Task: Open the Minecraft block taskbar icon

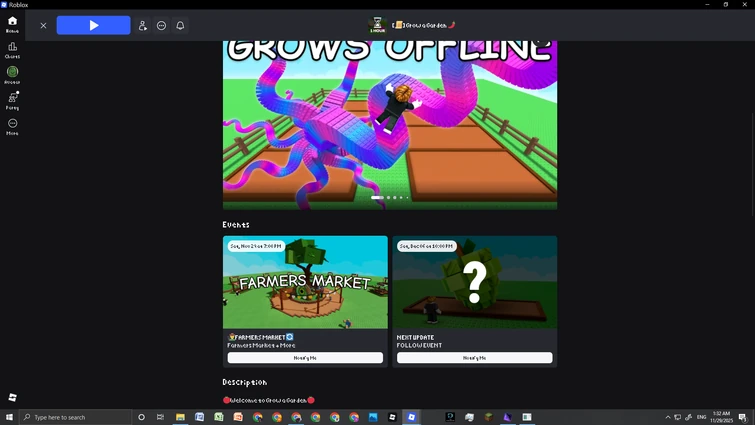Action: [489, 417]
